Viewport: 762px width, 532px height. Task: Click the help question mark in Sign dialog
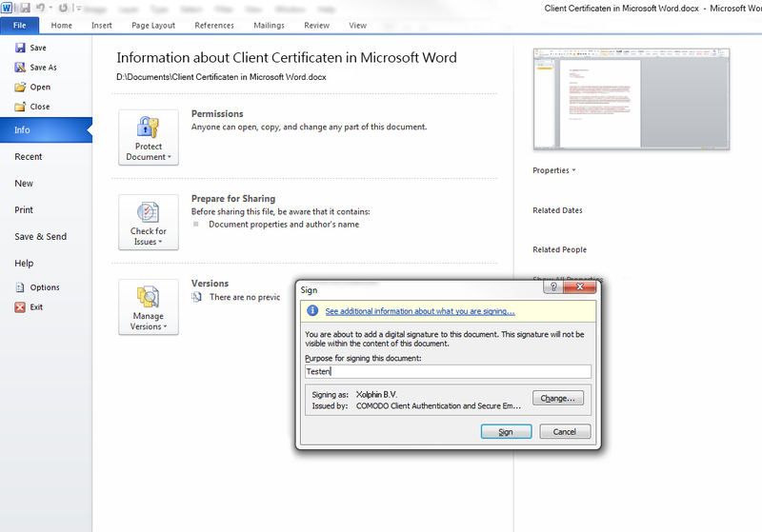(551, 287)
